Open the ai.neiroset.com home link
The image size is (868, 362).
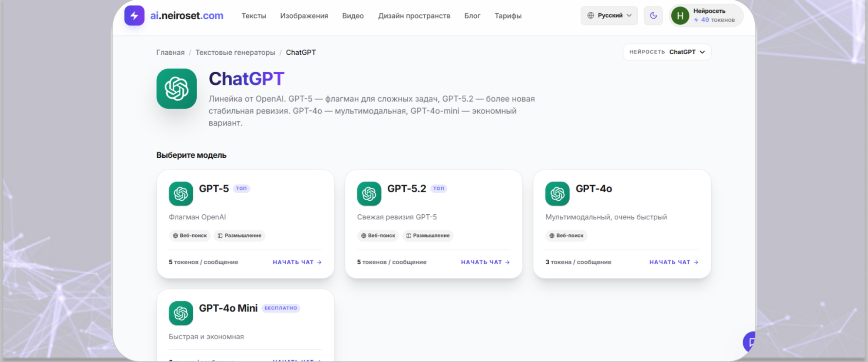click(x=187, y=16)
